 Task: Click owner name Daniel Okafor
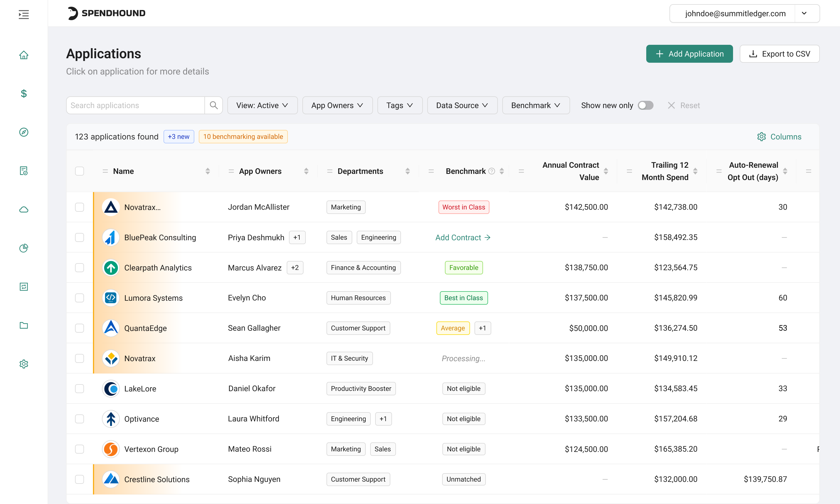[x=252, y=389]
